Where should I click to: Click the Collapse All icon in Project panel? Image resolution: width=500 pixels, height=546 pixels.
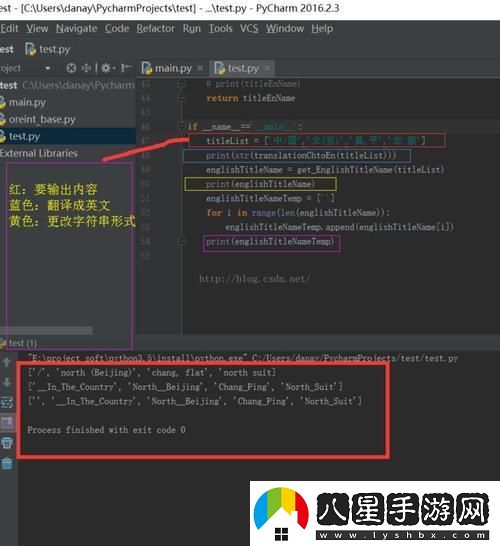pos(86,68)
